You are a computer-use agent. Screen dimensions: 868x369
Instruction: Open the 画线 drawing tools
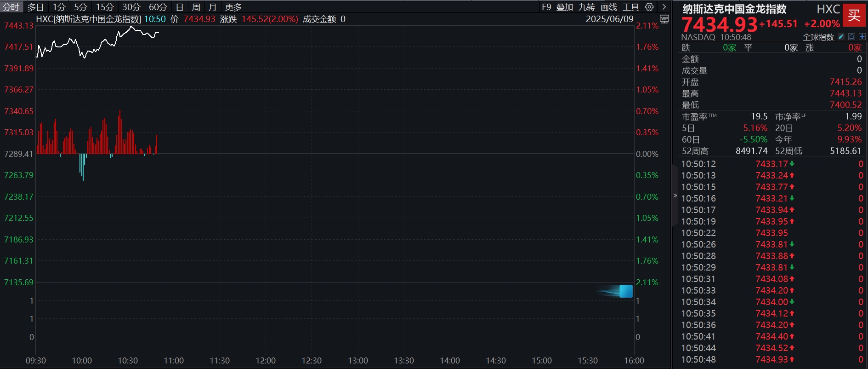point(609,7)
